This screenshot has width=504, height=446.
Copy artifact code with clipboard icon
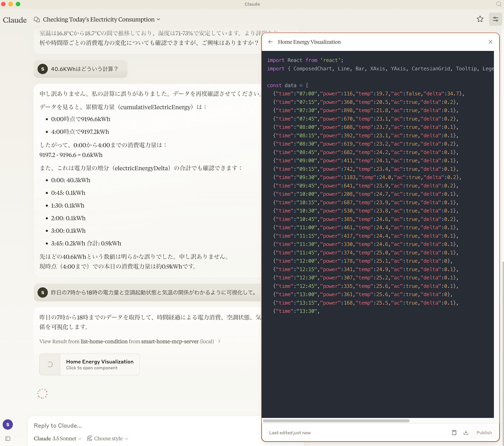click(454, 432)
